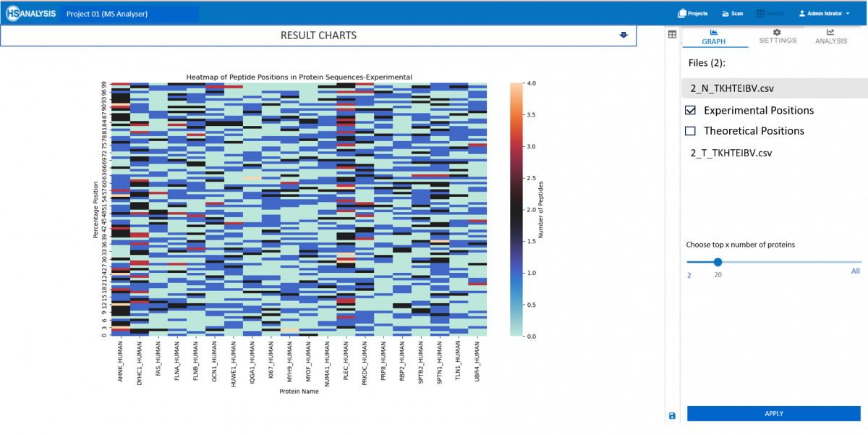The width and height of the screenshot is (868, 435).
Task: Click the gear icon above SETTINGS
Action: pos(778,31)
